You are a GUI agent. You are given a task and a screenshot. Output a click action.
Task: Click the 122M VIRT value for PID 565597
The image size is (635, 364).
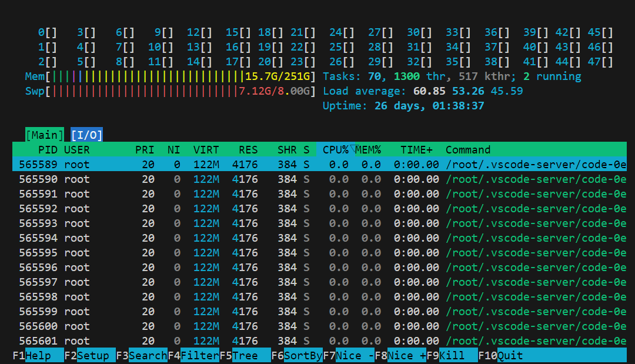coord(206,282)
